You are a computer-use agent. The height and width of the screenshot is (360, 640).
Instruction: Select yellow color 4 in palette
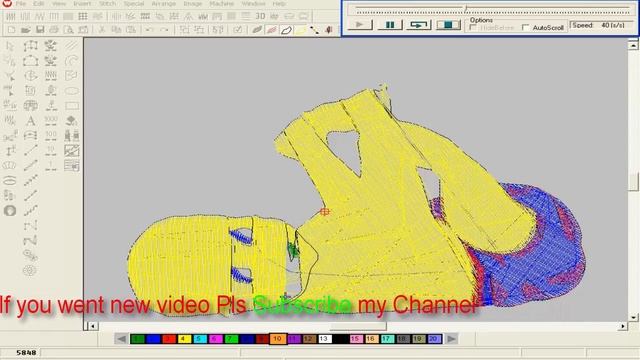(184, 339)
